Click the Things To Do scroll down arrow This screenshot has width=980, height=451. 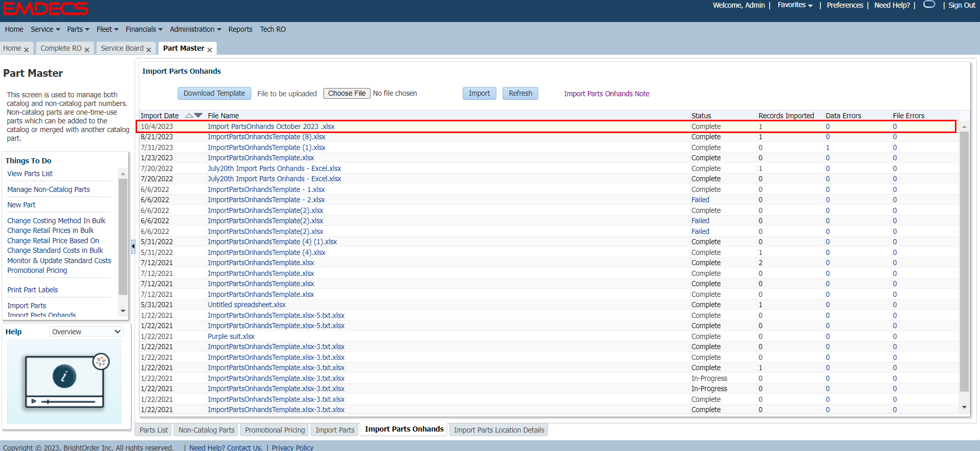click(x=123, y=311)
